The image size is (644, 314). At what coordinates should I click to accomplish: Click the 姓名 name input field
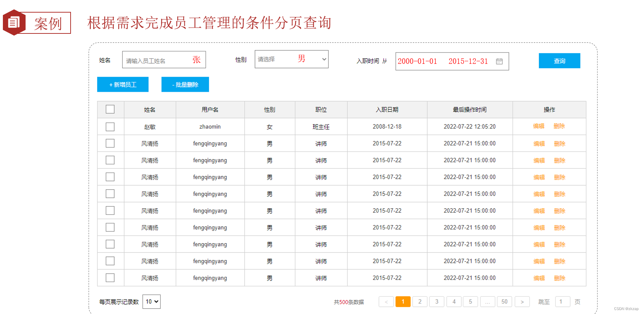[x=164, y=60]
